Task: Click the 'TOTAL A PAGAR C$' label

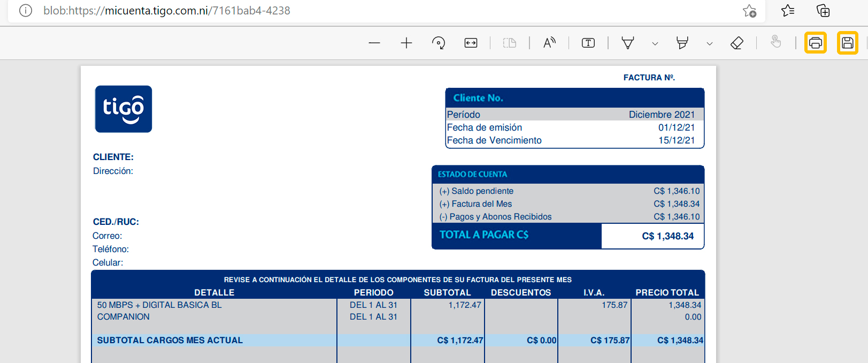Action: pos(484,235)
